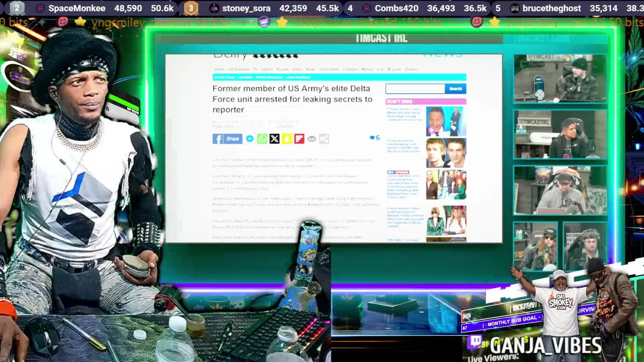Open the Royals nav item
The width and height of the screenshot is (644, 362).
coord(282,69)
